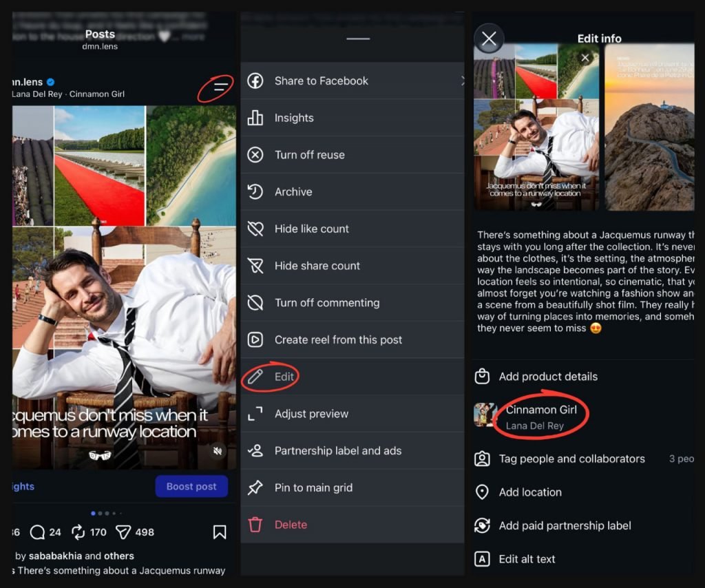Tap the crossed share icon in menu

point(255,266)
